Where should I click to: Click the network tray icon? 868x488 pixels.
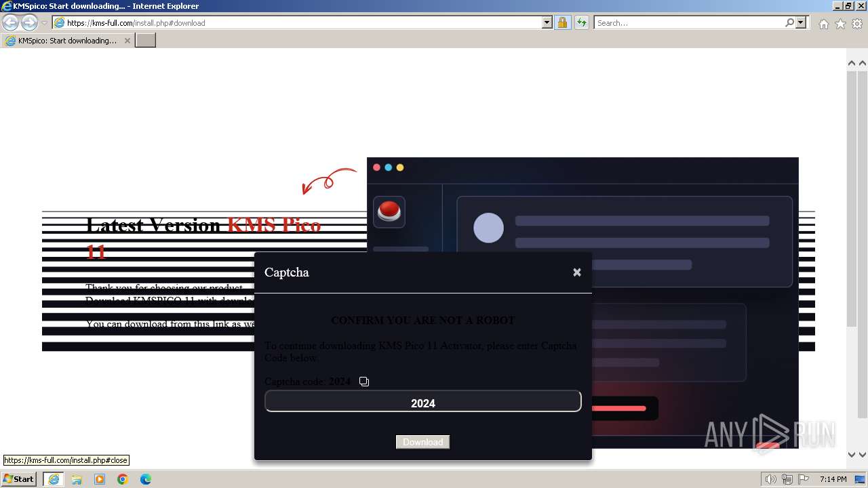click(787, 479)
